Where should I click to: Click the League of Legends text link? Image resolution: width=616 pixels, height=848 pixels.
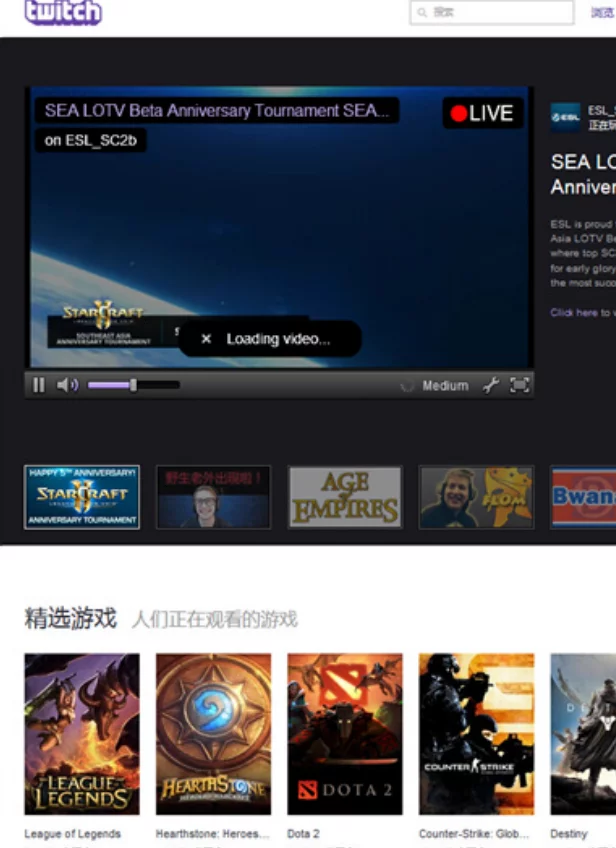(x=72, y=834)
